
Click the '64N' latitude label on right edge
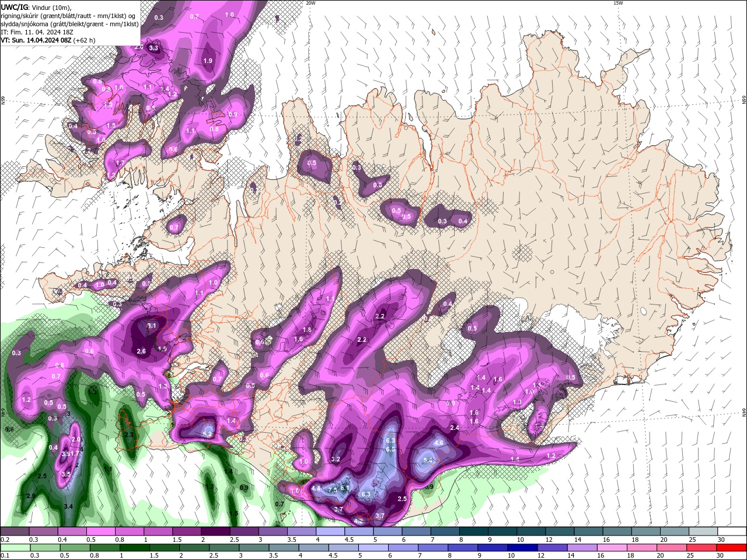coord(744,412)
